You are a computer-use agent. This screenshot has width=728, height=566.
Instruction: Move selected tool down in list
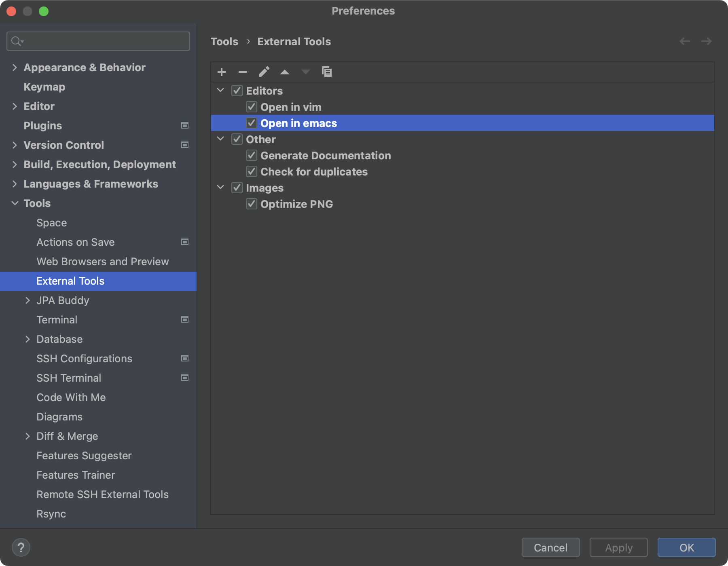point(305,72)
